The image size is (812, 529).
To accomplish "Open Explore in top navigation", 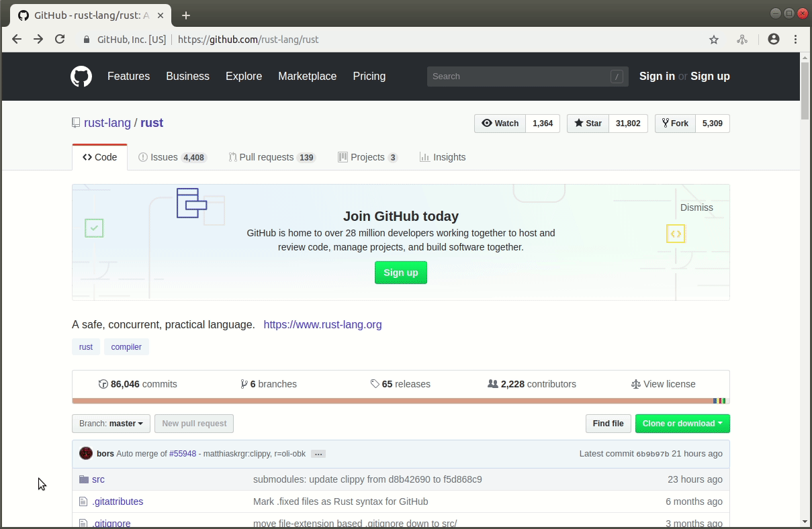I will click(244, 77).
